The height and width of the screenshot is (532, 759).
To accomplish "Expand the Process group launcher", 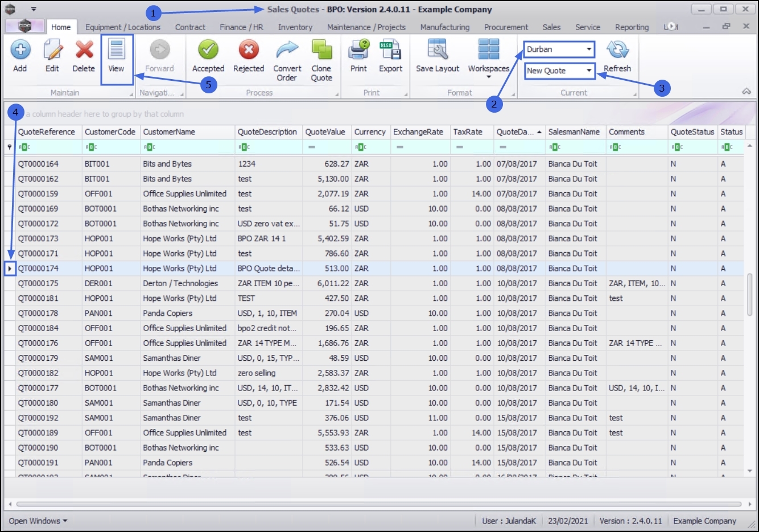I will [x=337, y=94].
